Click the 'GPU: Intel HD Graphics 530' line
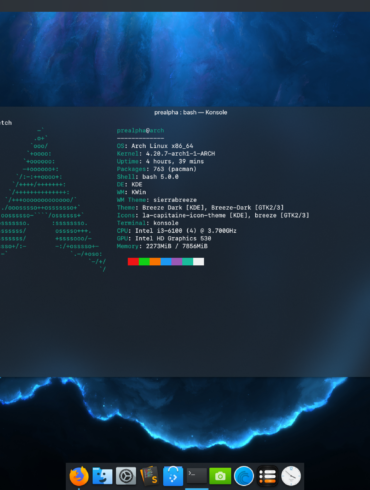This screenshot has height=490, width=370. [164, 238]
